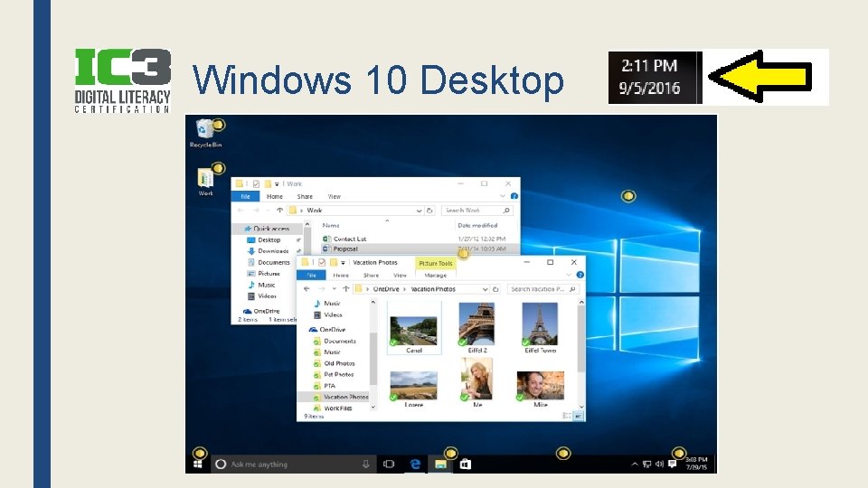Refresh the Vacation Photos folder view
The height and width of the screenshot is (488, 868).
pos(495,289)
